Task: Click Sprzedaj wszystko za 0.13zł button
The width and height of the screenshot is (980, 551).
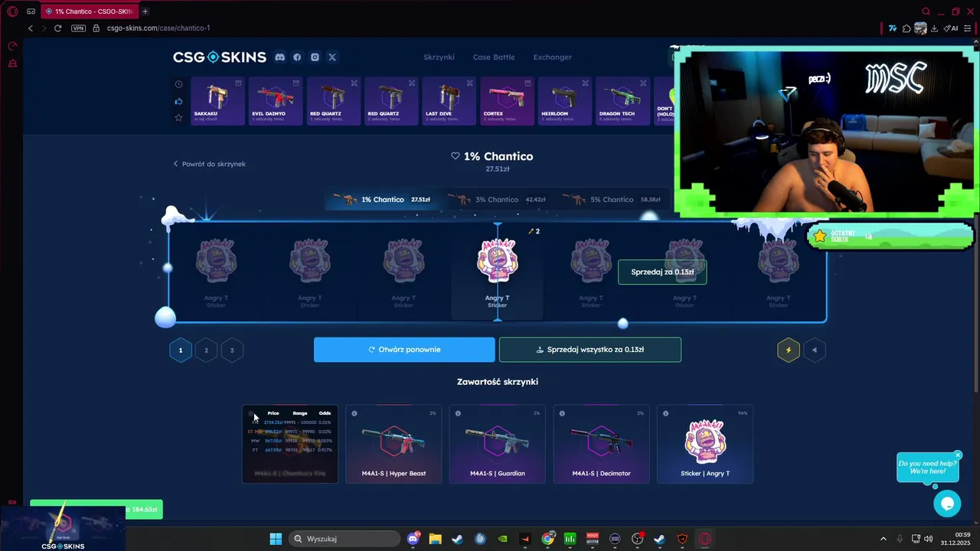Action: point(590,350)
